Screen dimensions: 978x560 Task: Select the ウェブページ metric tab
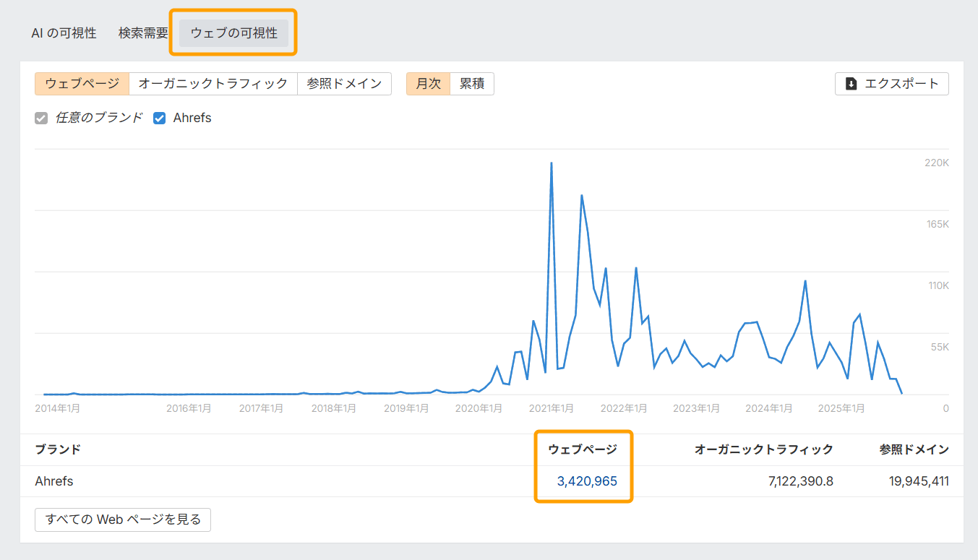[82, 84]
